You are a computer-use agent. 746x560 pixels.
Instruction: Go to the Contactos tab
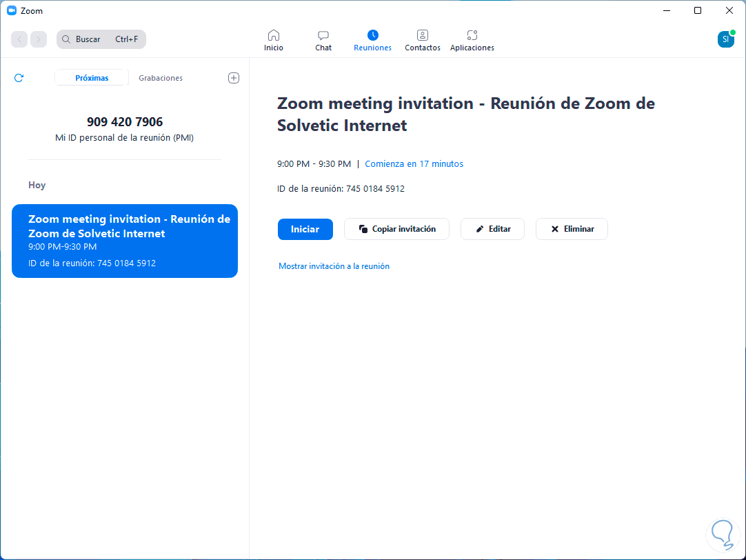pyautogui.click(x=423, y=41)
